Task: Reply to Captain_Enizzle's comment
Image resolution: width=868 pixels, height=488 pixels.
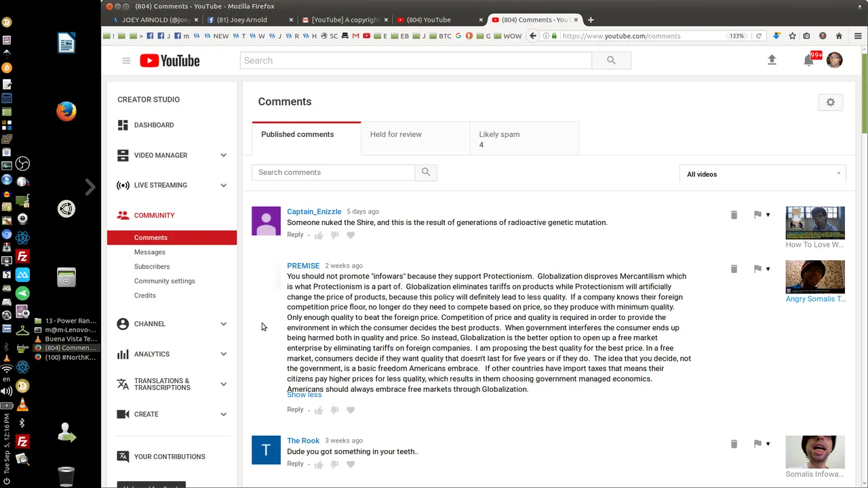Action: (295, 235)
